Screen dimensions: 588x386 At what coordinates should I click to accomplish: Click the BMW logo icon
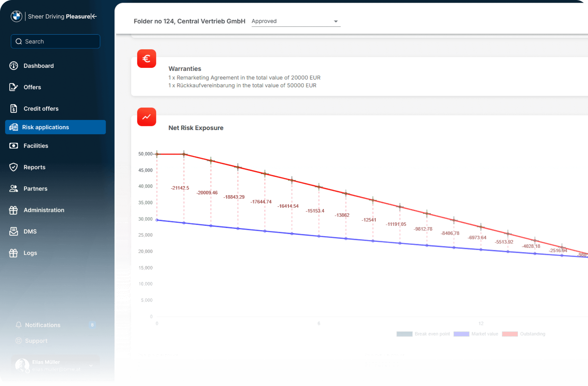point(16,16)
